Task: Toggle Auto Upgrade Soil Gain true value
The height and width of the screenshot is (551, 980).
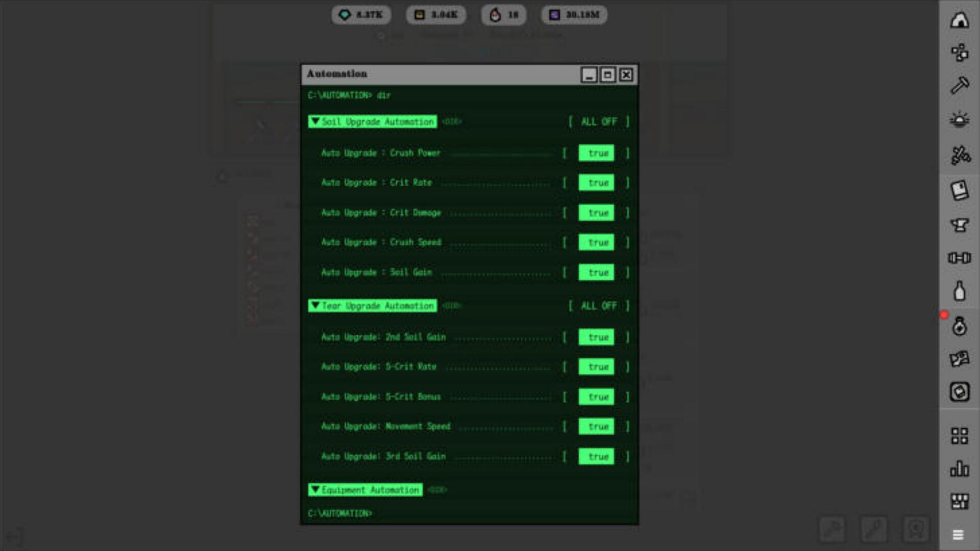Action: tap(596, 272)
